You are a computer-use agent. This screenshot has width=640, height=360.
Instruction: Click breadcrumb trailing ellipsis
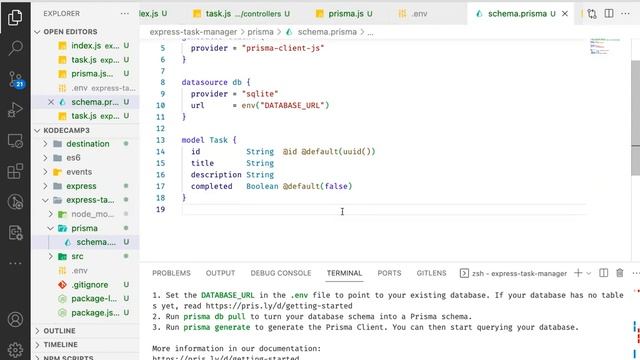click(x=370, y=33)
